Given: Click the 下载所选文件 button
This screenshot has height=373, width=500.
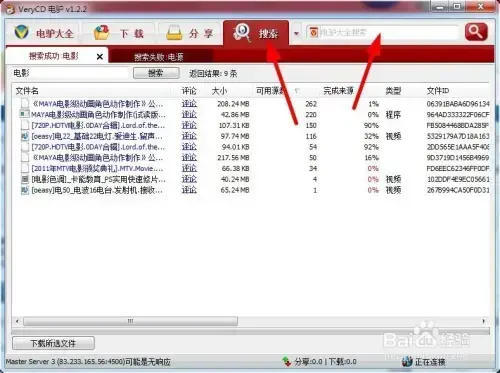Looking at the screenshot, I should click(x=53, y=343).
